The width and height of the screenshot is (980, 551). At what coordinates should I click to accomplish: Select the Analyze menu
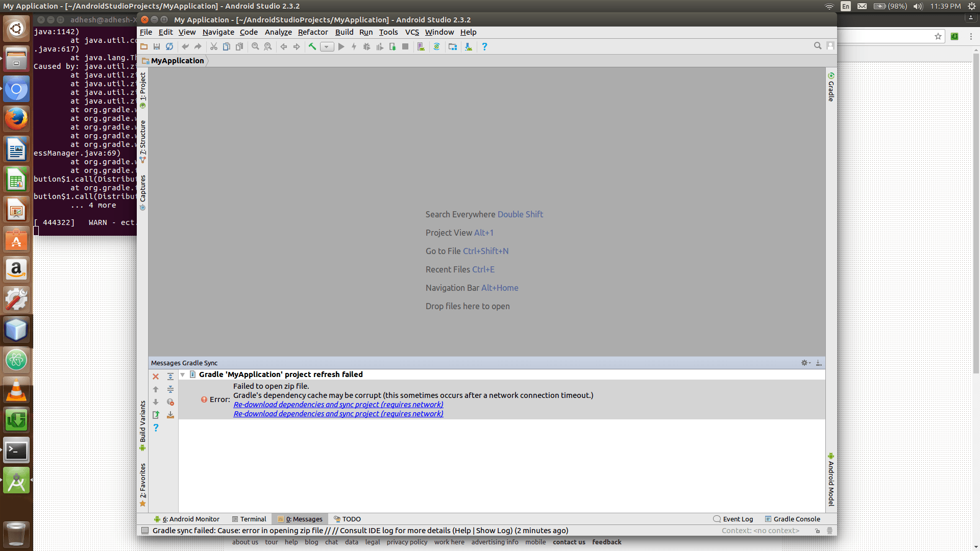click(x=278, y=32)
